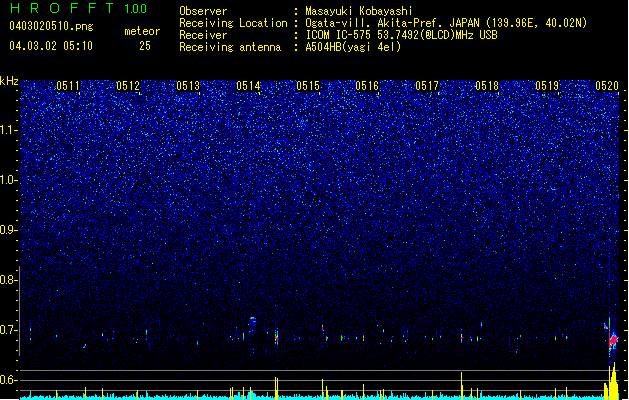Click the Ogata-vill. Akita-Pref. JAPAN location text
Image resolution: width=629 pixels, height=400 pixels.
tap(446, 23)
